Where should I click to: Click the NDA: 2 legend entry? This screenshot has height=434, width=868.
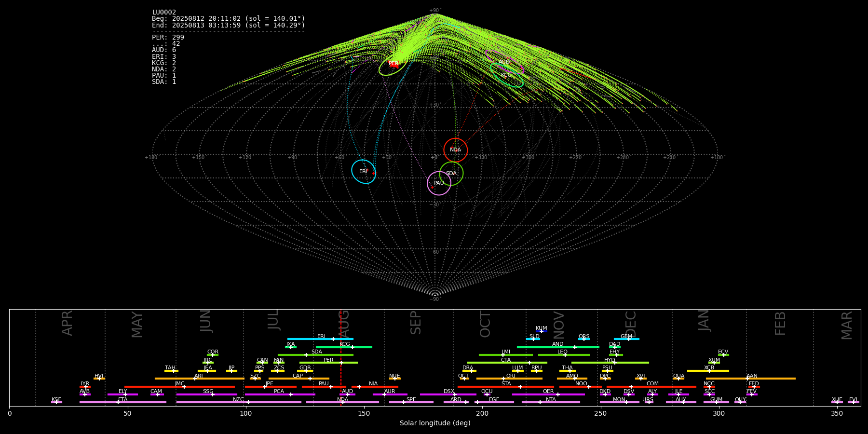(x=164, y=69)
